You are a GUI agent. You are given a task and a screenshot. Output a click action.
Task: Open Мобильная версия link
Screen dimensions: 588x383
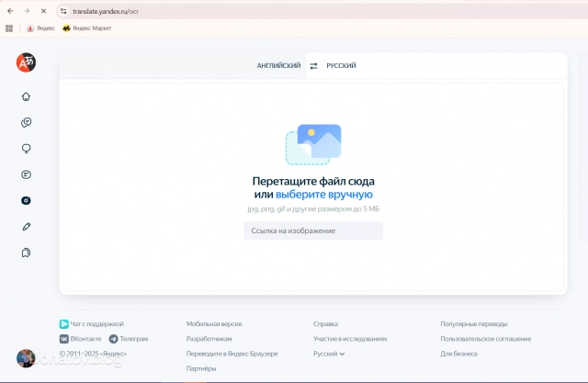pyautogui.click(x=214, y=324)
